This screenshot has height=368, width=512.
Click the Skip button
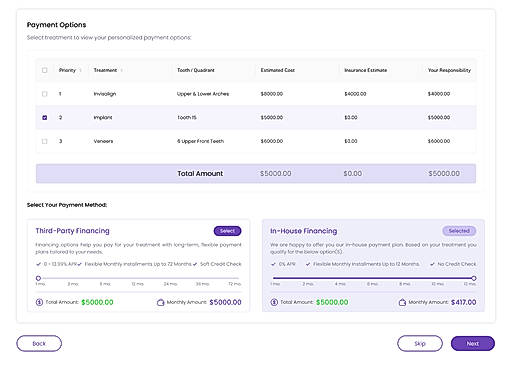[420, 343]
